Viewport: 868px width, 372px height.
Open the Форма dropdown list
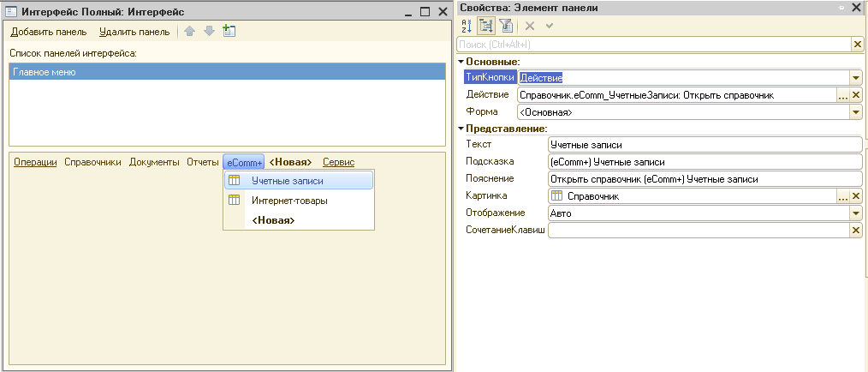(856, 112)
